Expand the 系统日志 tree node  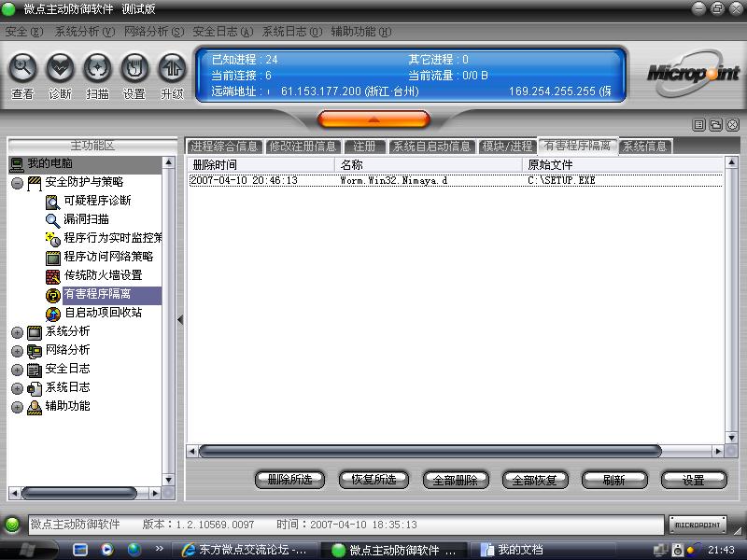pyautogui.click(x=17, y=388)
